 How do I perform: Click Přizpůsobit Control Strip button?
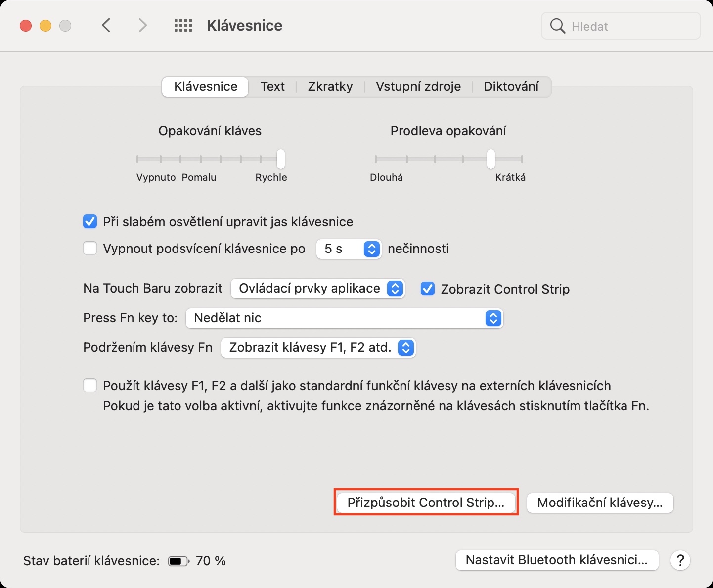coord(426,503)
